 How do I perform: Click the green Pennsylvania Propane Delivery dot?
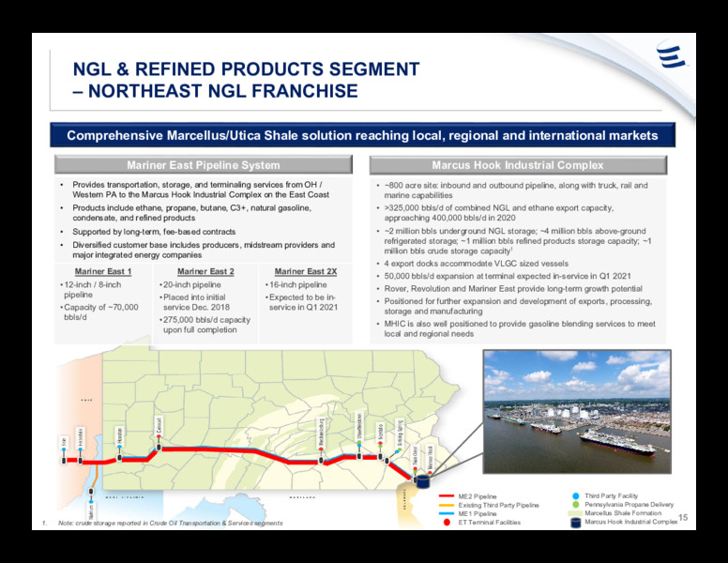575,505
